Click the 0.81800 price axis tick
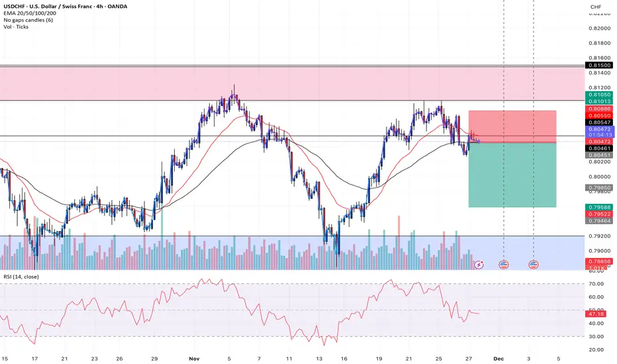 tap(600, 43)
